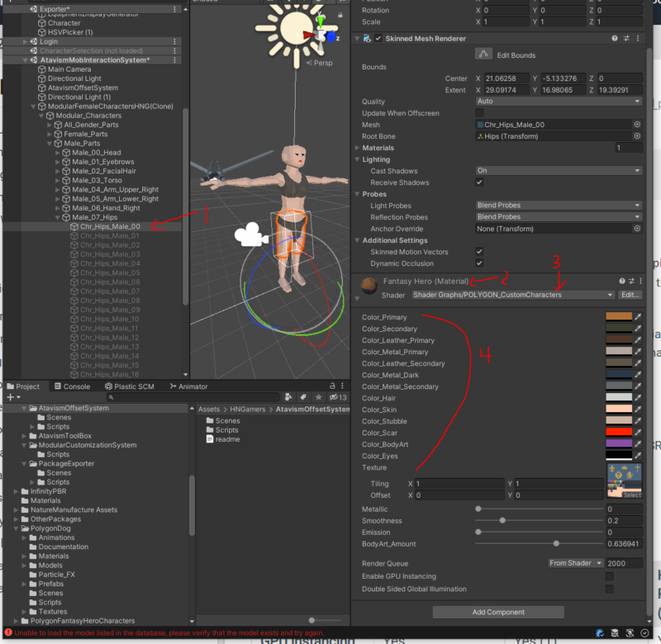
Task: Enable GPU Instancing for the material
Action: coord(611,576)
